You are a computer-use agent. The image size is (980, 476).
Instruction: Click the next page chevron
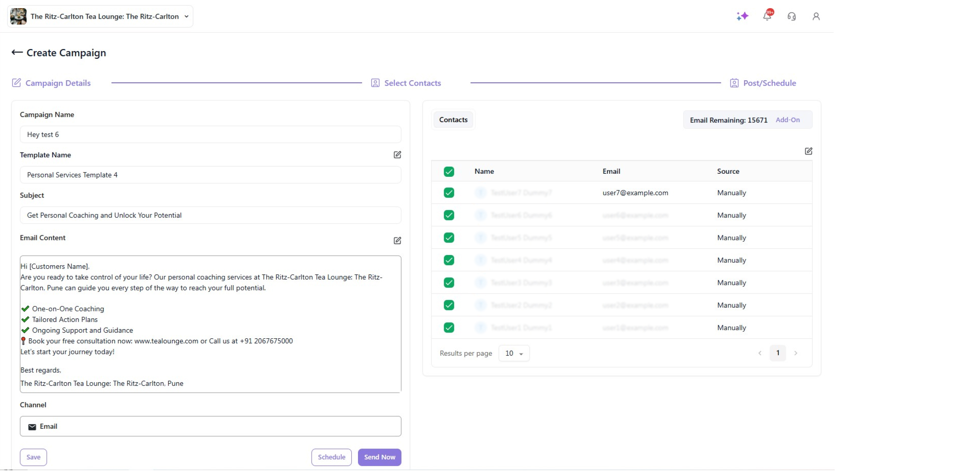(796, 353)
